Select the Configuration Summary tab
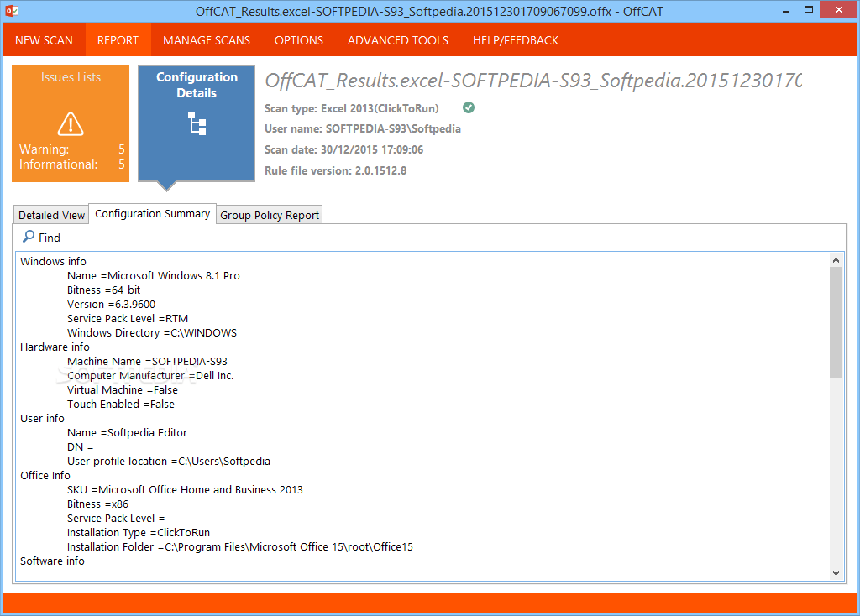Viewport: 860px width, 616px height. click(152, 213)
